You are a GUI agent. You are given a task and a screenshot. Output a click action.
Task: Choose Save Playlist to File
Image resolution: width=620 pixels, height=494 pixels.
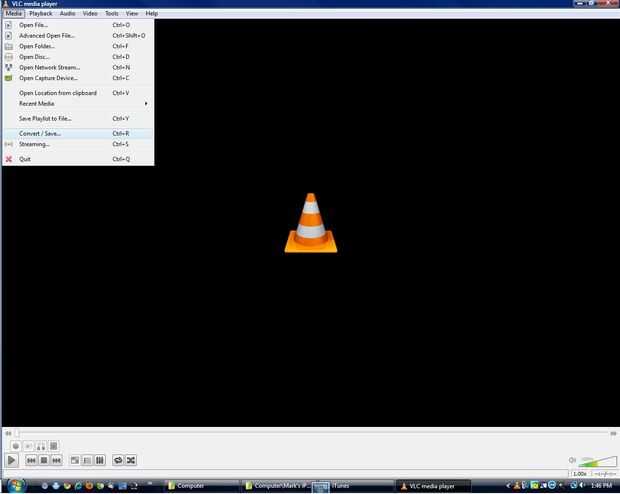[x=78, y=119]
